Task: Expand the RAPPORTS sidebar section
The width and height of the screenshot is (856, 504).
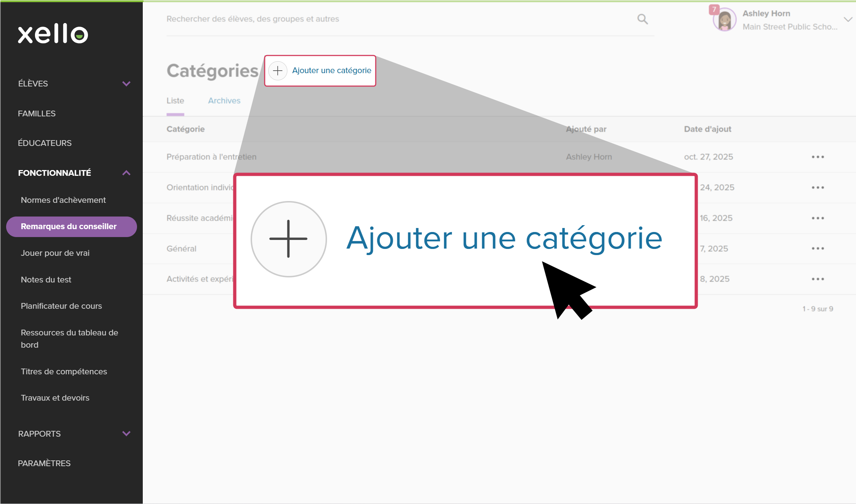Action: tap(126, 434)
